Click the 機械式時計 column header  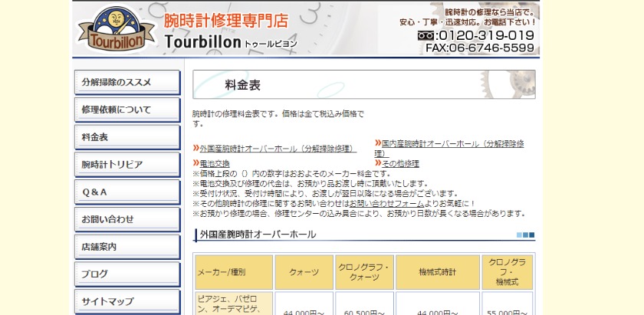pyautogui.click(x=438, y=272)
